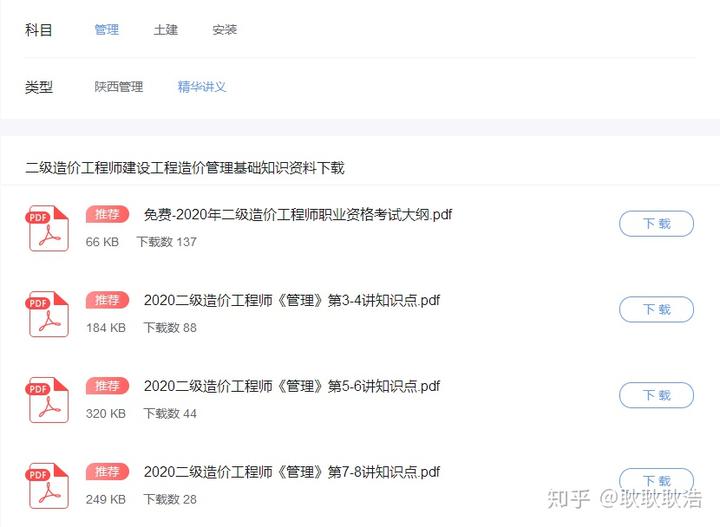The width and height of the screenshot is (720, 527).
Task: Click the 类型 label
Action: 39,87
